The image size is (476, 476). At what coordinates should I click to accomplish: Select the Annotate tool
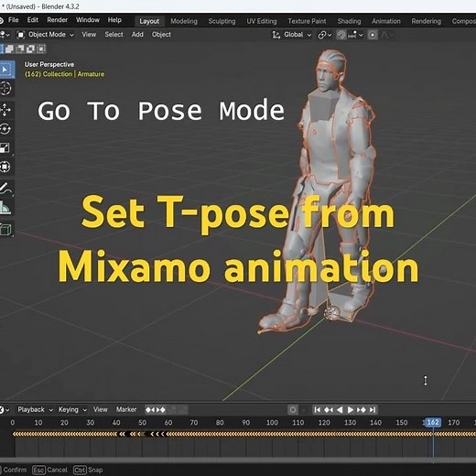tap(5, 188)
